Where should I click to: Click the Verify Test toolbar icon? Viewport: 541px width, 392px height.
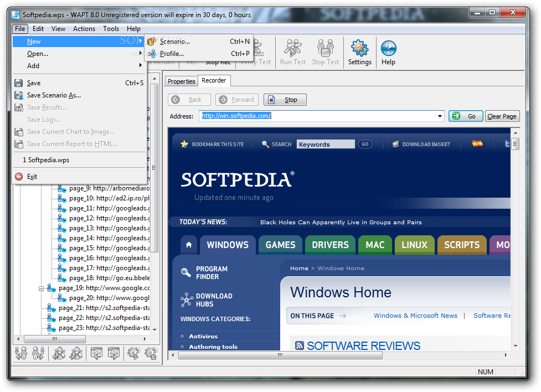point(258,48)
